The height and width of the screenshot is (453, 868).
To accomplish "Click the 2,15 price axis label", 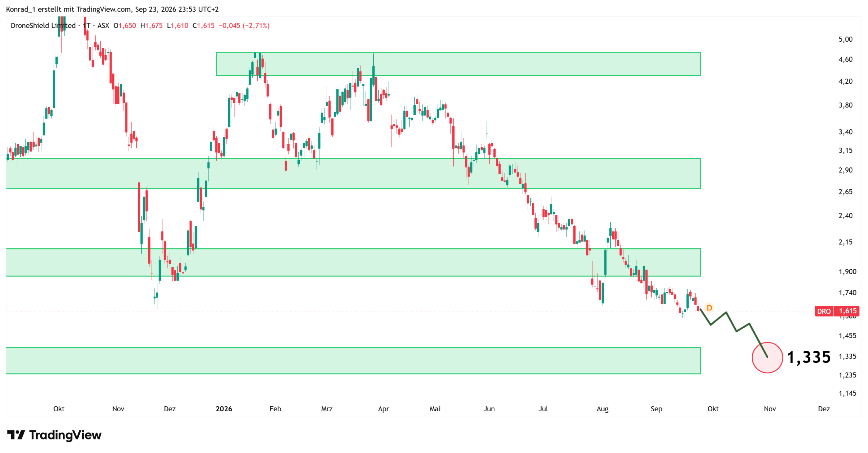I will tap(845, 242).
